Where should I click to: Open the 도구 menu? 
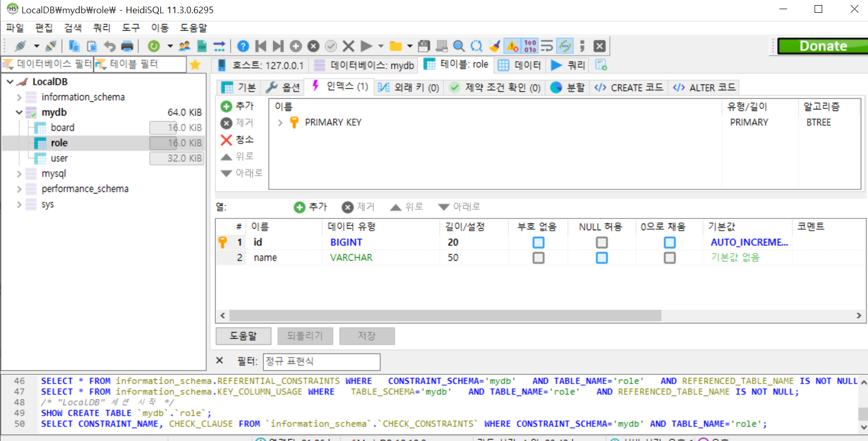pos(131,27)
